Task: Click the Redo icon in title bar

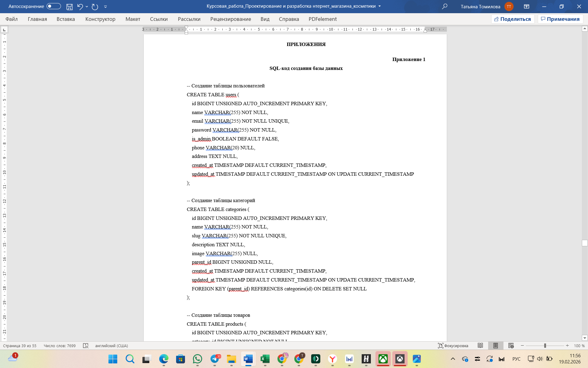Action: click(95, 6)
